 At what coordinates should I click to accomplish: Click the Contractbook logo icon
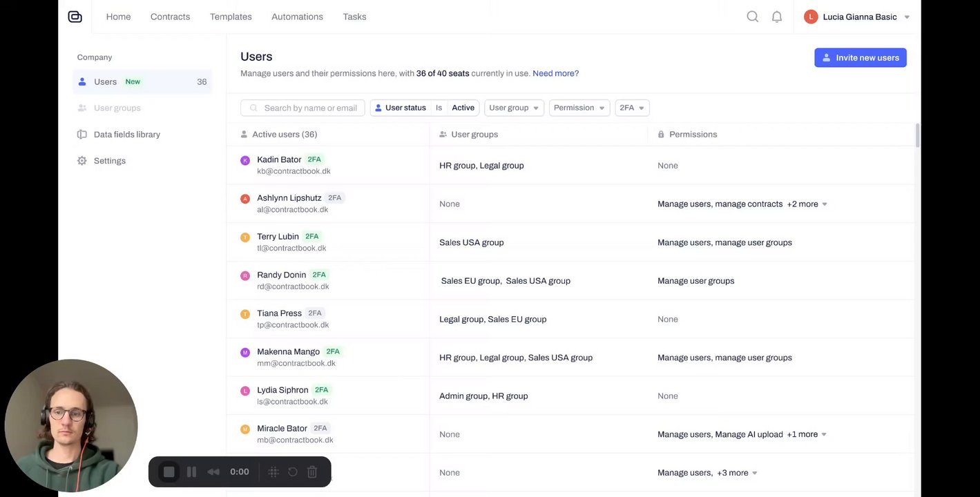(75, 17)
